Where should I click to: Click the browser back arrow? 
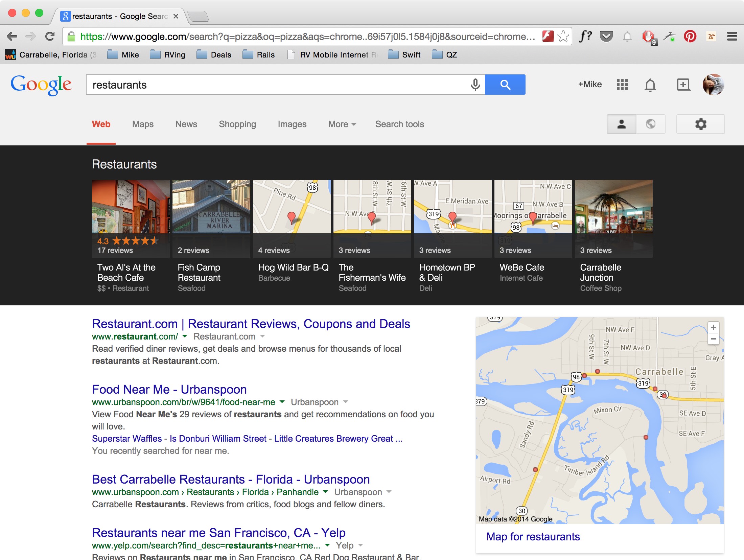(x=12, y=36)
